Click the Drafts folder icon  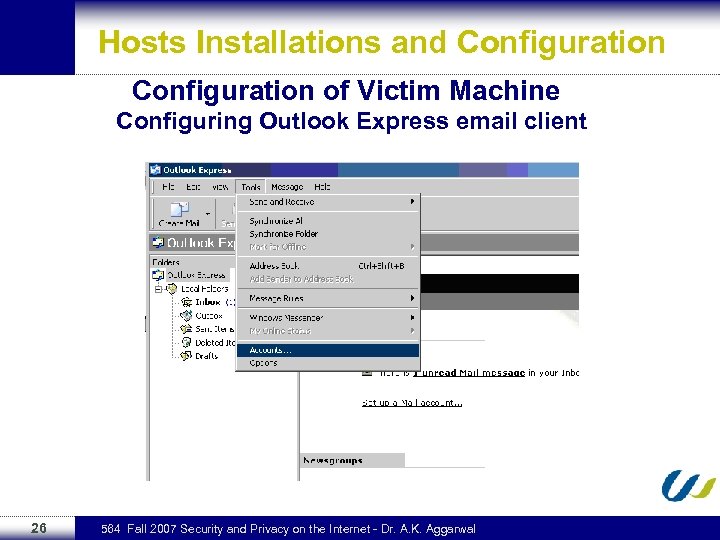(186, 356)
